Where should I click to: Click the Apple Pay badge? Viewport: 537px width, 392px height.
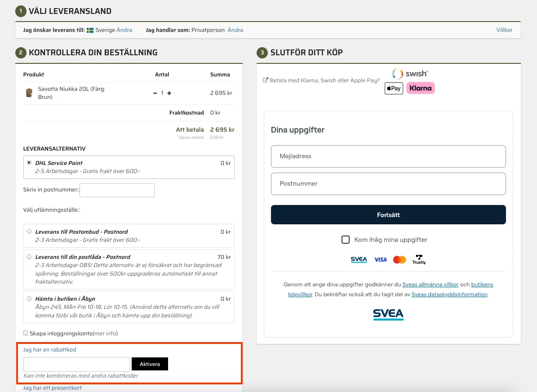(x=393, y=89)
